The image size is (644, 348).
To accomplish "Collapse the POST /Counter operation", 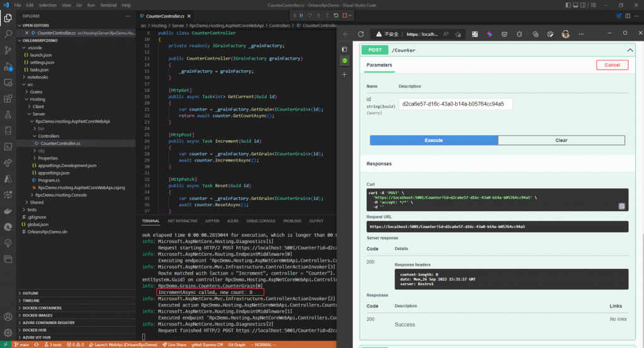I will [629, 50].
